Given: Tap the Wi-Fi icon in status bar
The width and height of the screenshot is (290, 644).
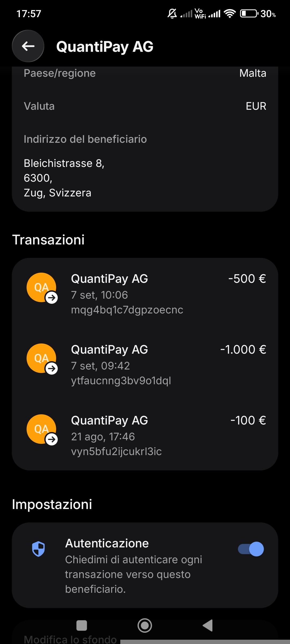Looking at the screenshot, I should 230,13.
